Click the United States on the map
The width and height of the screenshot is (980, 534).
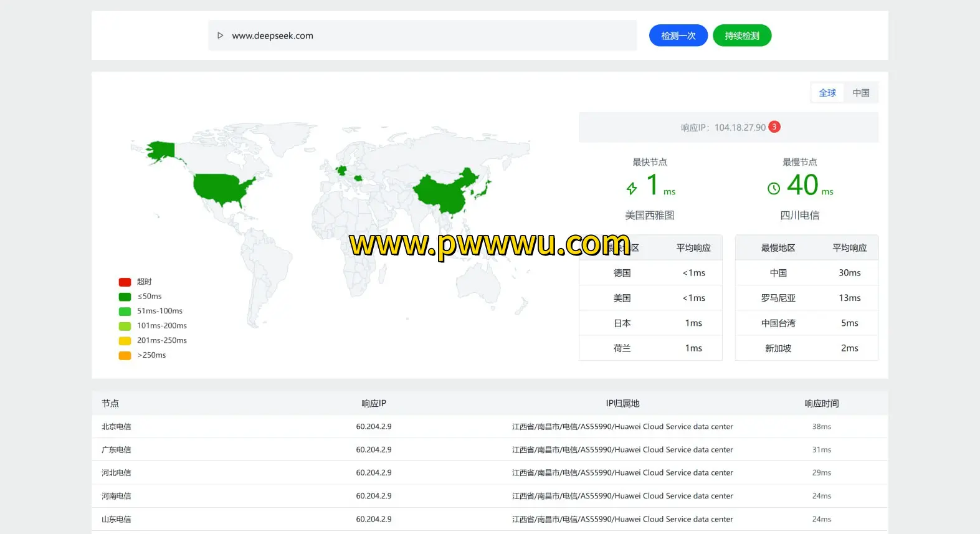tap(219, 189)
